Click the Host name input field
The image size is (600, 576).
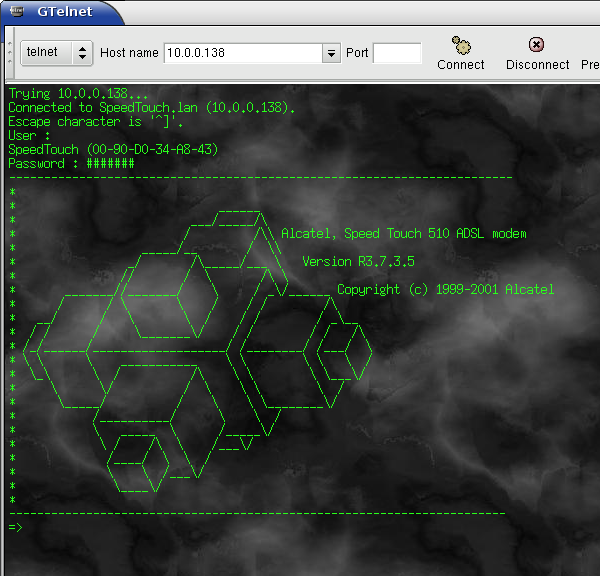pos(243,53)
